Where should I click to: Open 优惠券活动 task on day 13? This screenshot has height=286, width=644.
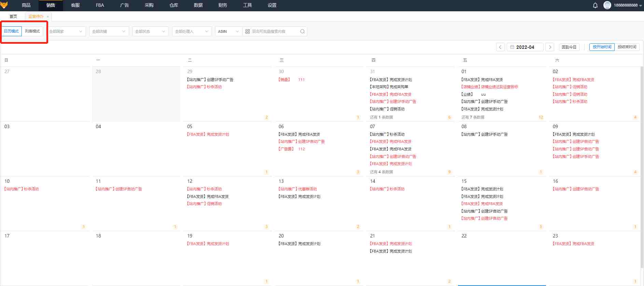(x=297, y=189)
